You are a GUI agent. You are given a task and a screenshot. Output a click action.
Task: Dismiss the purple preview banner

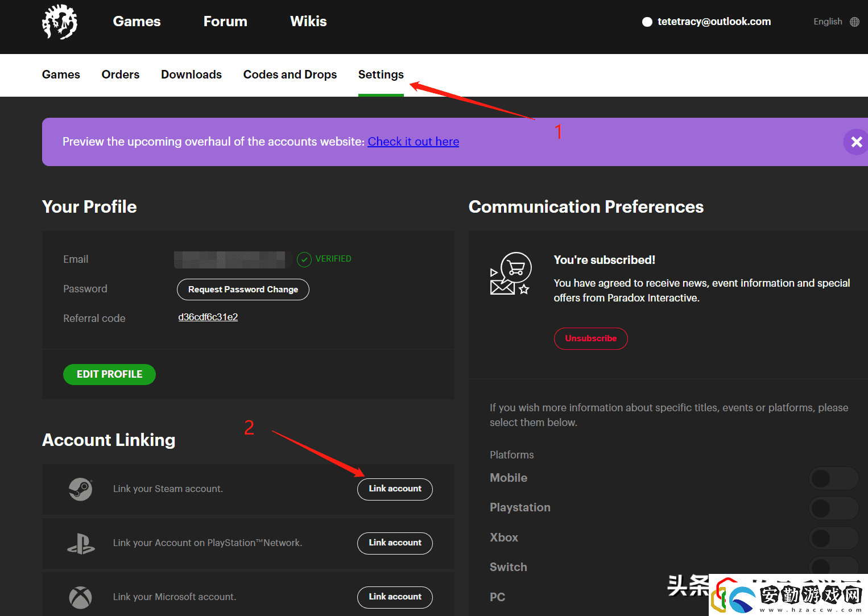click(x=856, y=142)
